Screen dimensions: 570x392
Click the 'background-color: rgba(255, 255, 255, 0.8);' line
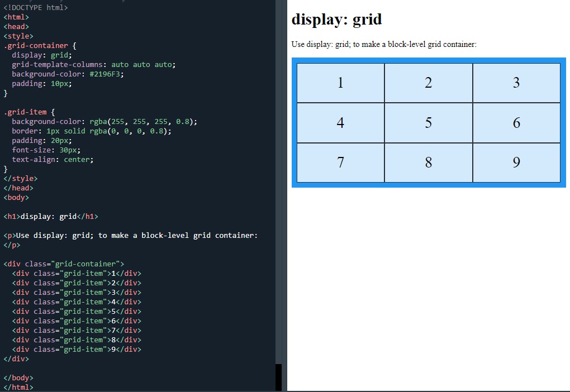tap(104, 122)
